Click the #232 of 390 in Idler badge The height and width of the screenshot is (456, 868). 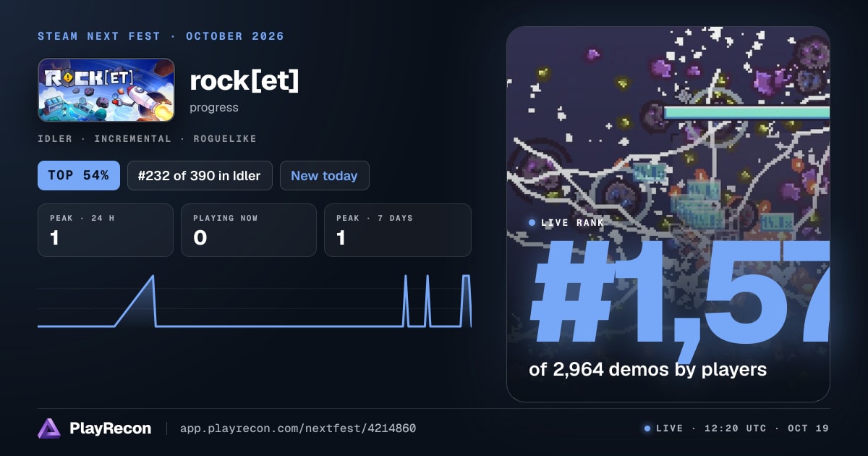200,175
